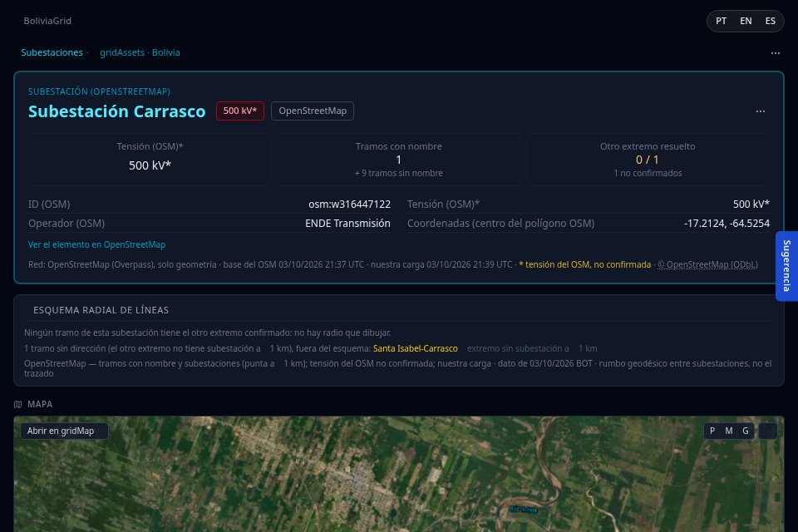798x532 pixels.
Task: Click the Santa Isabel-Carrasco line link
Action: coord(416,349)
